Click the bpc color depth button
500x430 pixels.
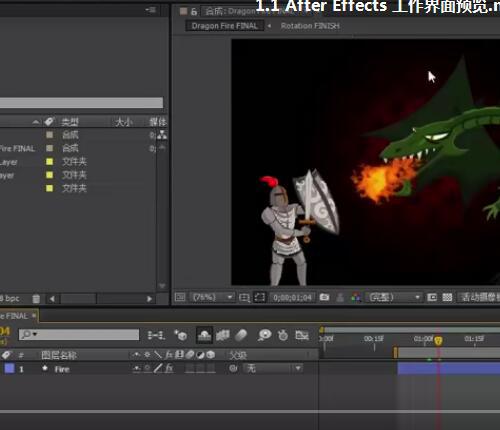(10, 298)
